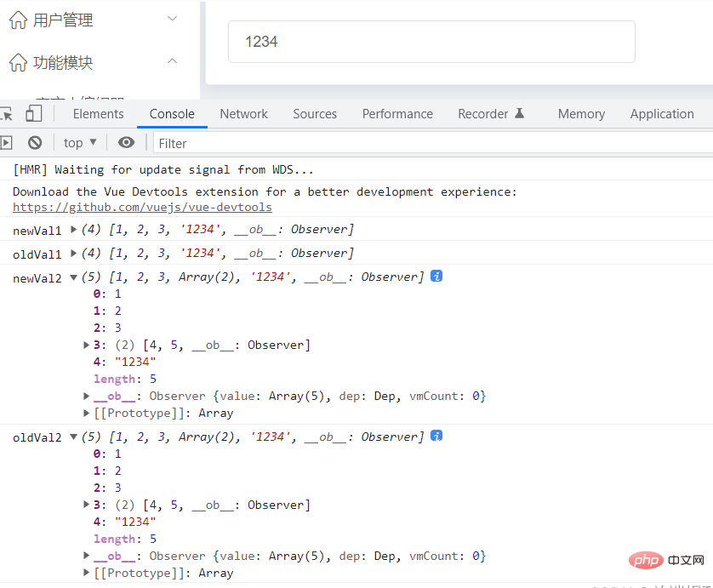Click index 1 row under newVal2
Screen dimensions: 713x588
point(107,311)
